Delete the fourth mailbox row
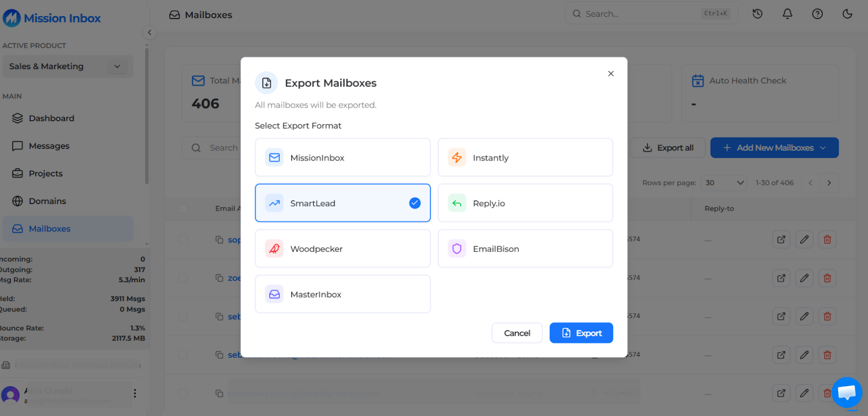Screen dimensions: 868x416 (827, 355)
